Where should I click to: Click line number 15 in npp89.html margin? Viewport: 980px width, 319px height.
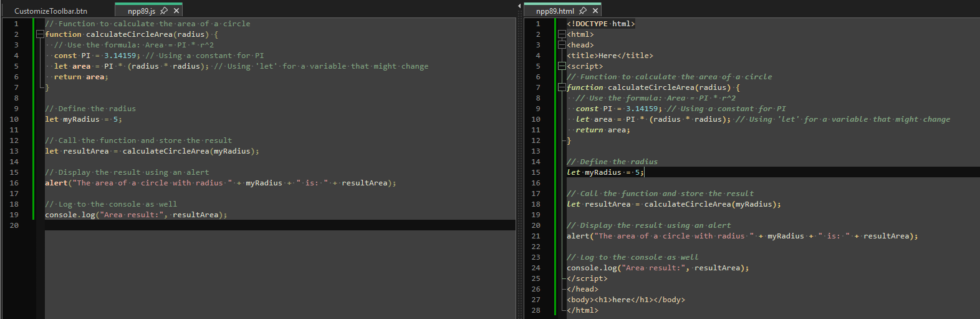(x=536, y=172)
